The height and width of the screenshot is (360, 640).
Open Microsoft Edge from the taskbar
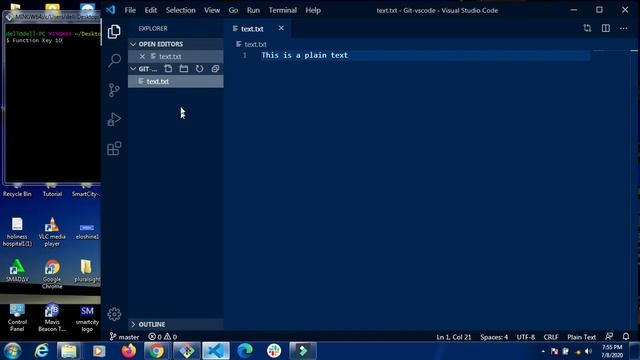245,351
